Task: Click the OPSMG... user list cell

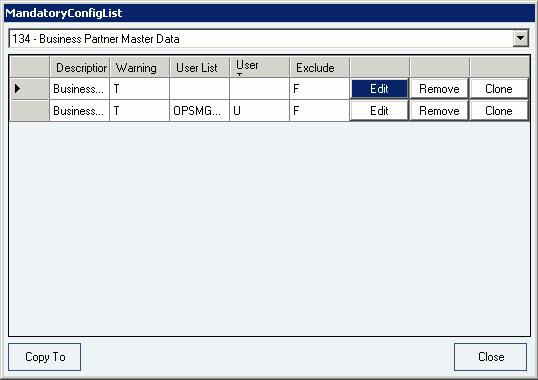Action: pyautogui.click(x=199, y=111)
